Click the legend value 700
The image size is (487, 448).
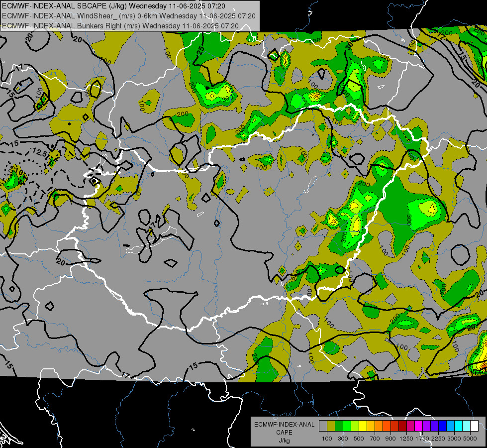coord(375,439)
